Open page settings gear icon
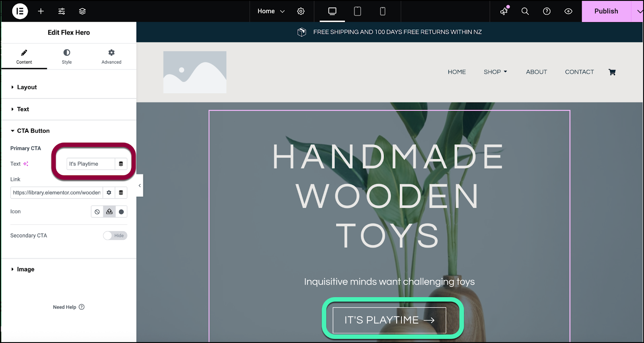Screen dimensions: 644x343 coord(301,11)
